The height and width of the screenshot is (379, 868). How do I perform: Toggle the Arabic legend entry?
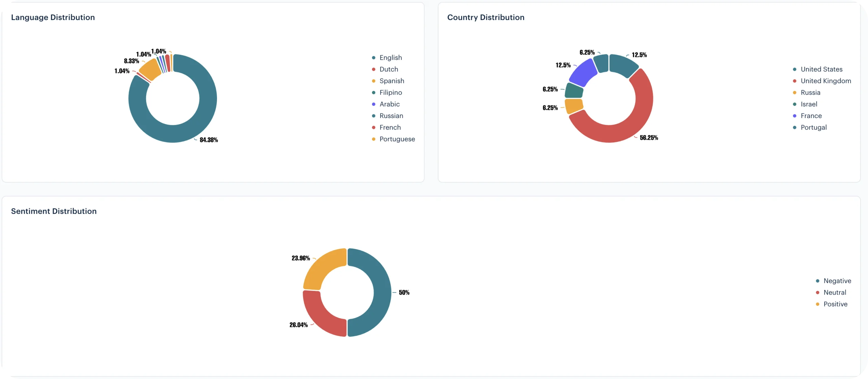(x=386, y=104)
